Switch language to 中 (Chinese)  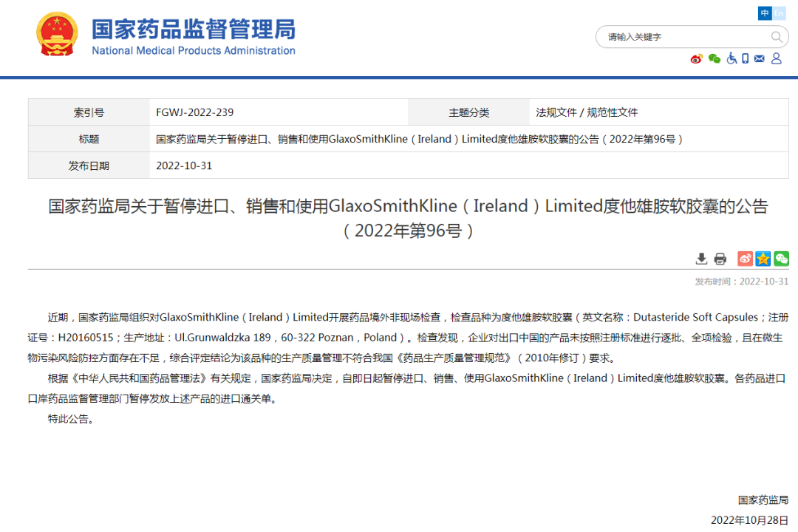(x=765, y=13)
